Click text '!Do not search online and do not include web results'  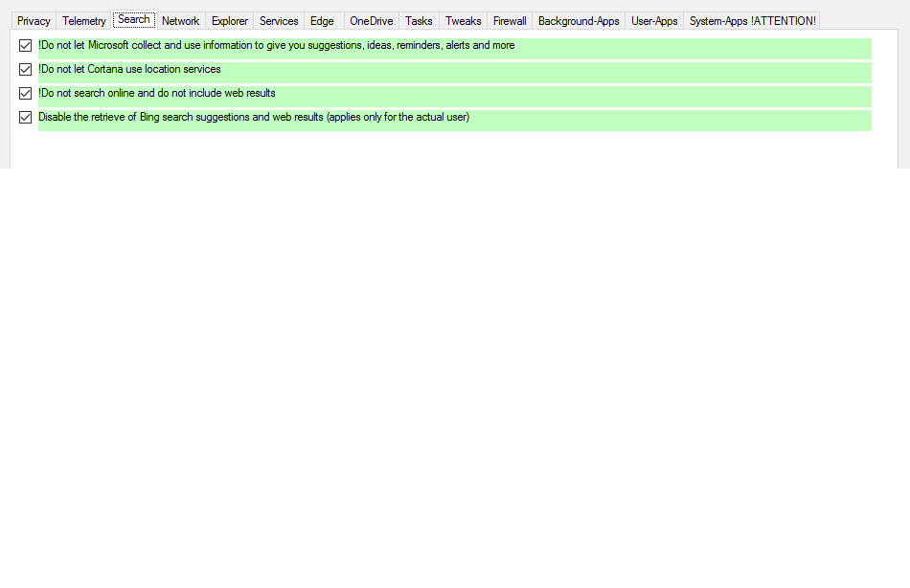click(157, 93)
